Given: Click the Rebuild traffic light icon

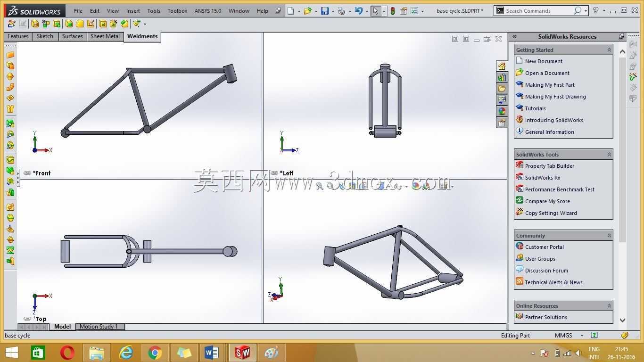Looking at the screenshot, I should click(392, 11).
